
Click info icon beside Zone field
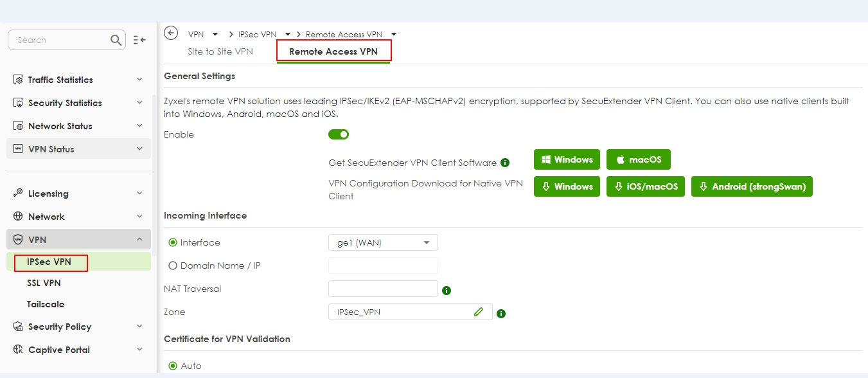501,314
